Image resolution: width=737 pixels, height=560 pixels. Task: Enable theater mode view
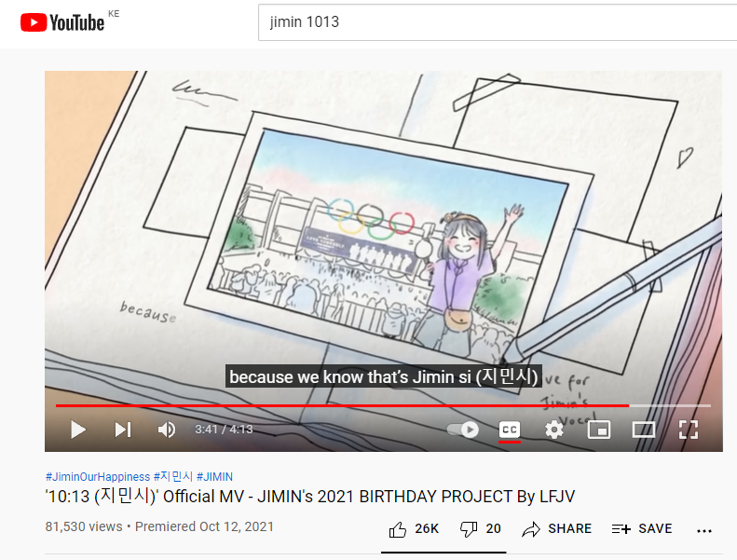point(644,430)
